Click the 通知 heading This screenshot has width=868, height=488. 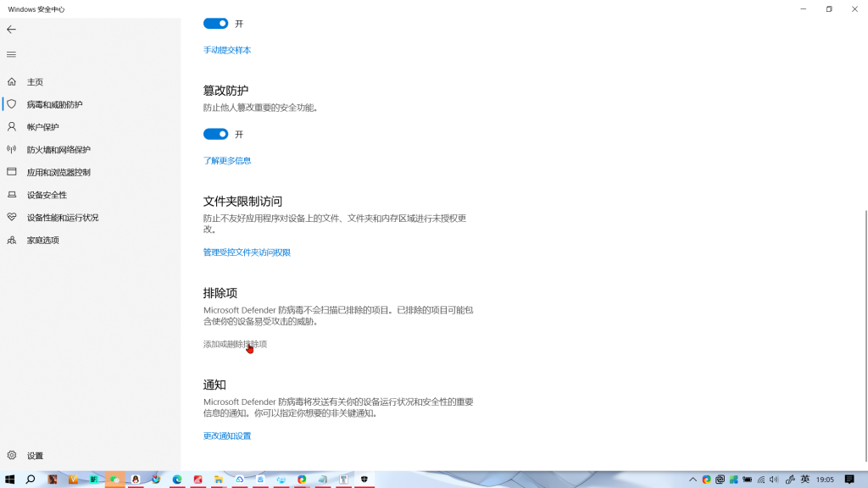coord(214,385)
